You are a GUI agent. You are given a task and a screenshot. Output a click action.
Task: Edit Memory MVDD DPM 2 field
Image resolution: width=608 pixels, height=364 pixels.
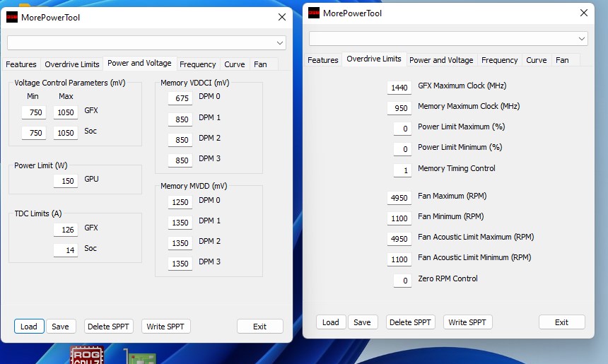pos(180,243)
